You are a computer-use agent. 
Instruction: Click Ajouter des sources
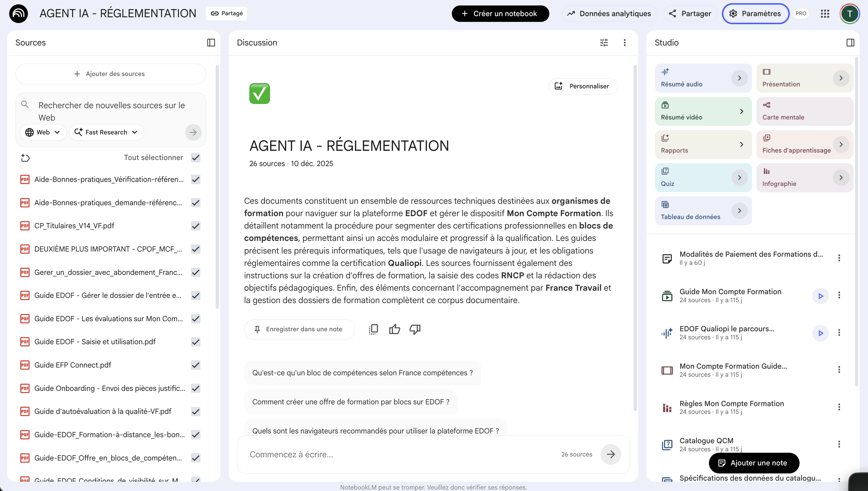pyautogui.click(x=110, y=74)
